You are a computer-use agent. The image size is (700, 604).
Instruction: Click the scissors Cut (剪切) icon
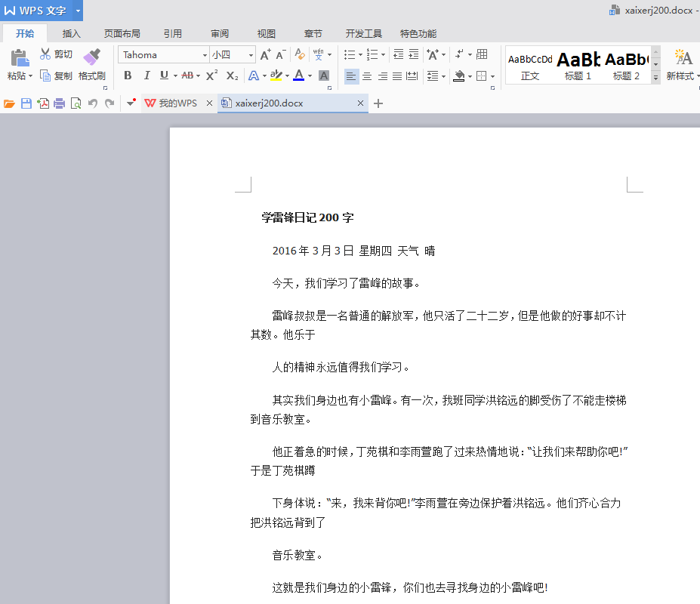[45, 54]
